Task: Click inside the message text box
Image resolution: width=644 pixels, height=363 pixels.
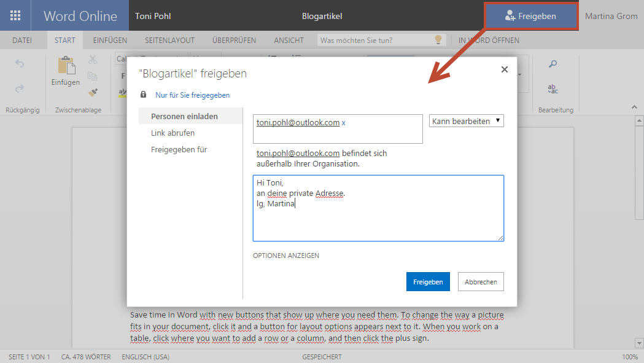Action: pyautogui.click(x=378, y=221)
